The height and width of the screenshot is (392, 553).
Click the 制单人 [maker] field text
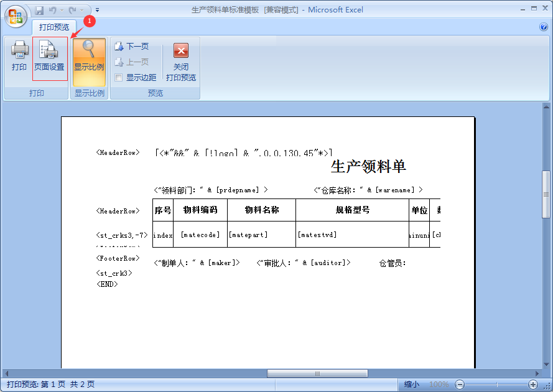click(x=197, y=263)
